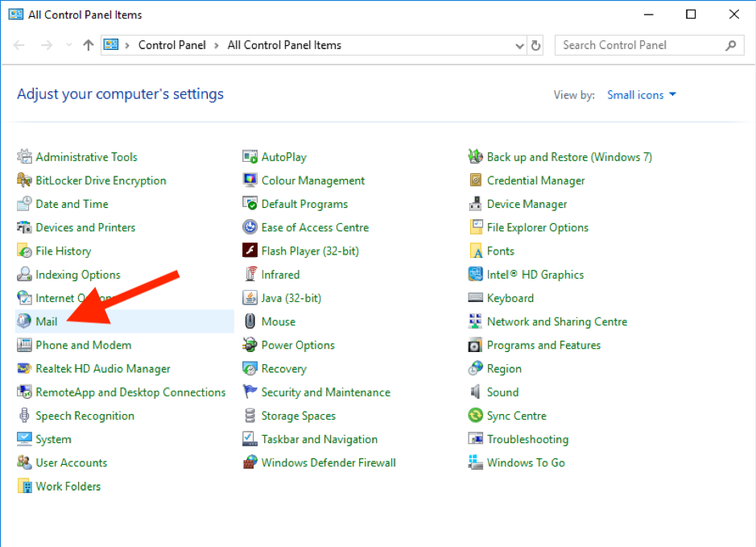The image size is (756, 547).
Task: Open the View by Small icons dropdown
Action: pyautogui.click(x=641, y=95)
